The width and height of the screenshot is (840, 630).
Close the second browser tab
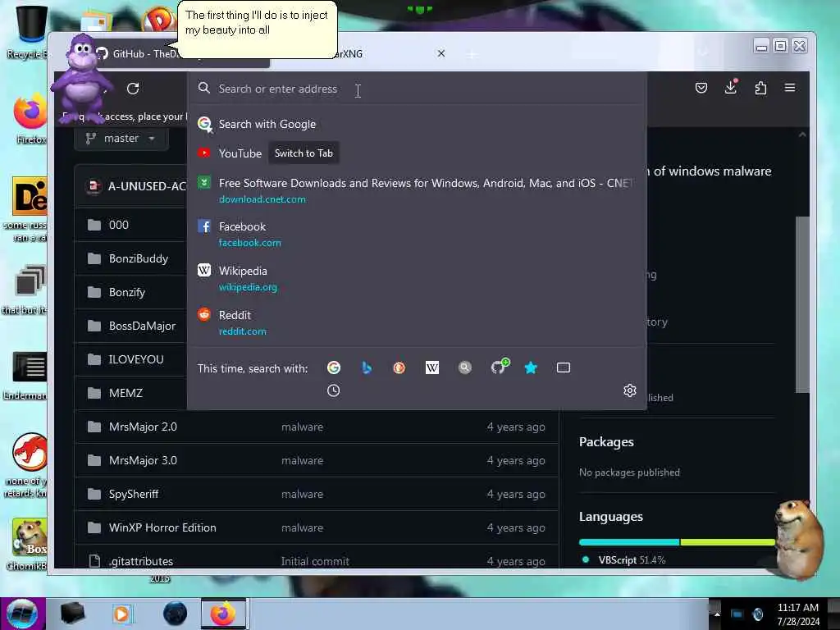pyautogui.click(x=441, y=53)
